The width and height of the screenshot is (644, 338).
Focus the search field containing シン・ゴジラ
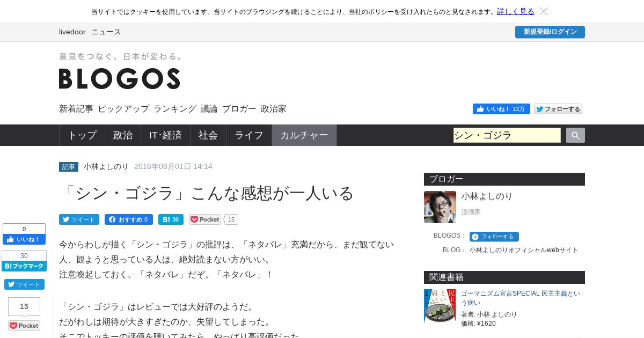click(x=507, y=135)
